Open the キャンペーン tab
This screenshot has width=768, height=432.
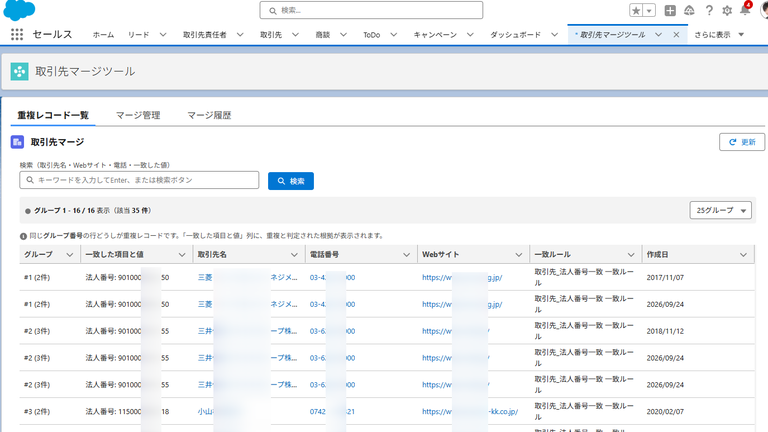[435, 35]
